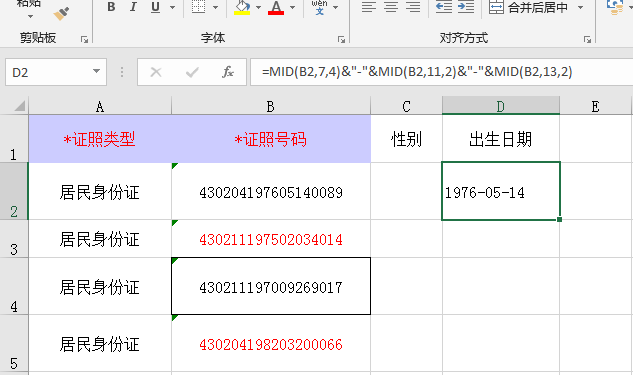Apply yellow fill color bucket
633x375 pixels.
(x=242, y=7)
